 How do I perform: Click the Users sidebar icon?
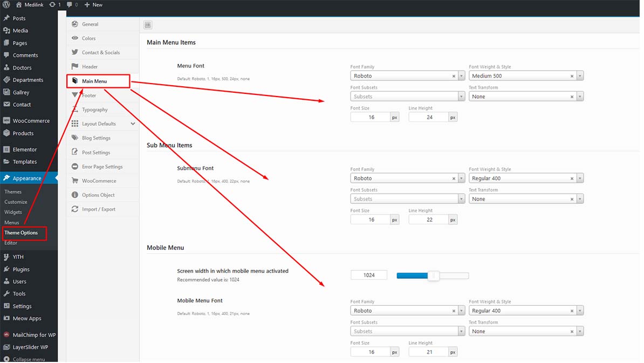(6, 281)
